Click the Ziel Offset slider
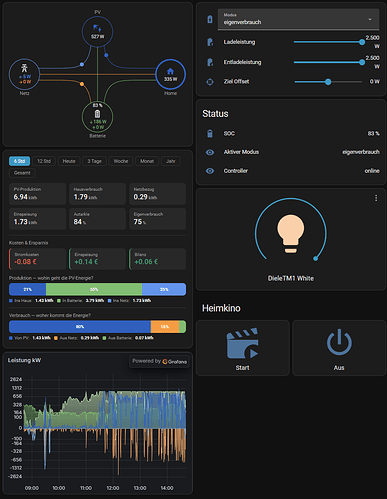Viewport: 387px width, 499px height. [328, 82]
